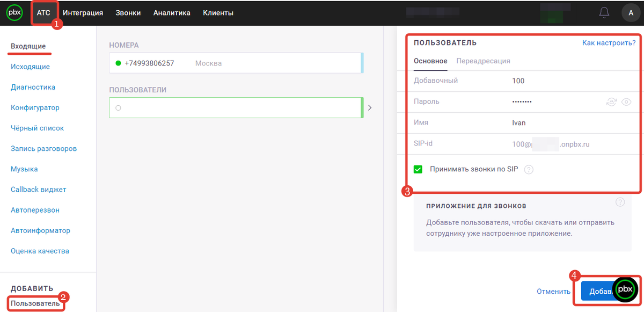The image size is (644, 312).
Task: Click the SIP-id value
Action: 551,144
